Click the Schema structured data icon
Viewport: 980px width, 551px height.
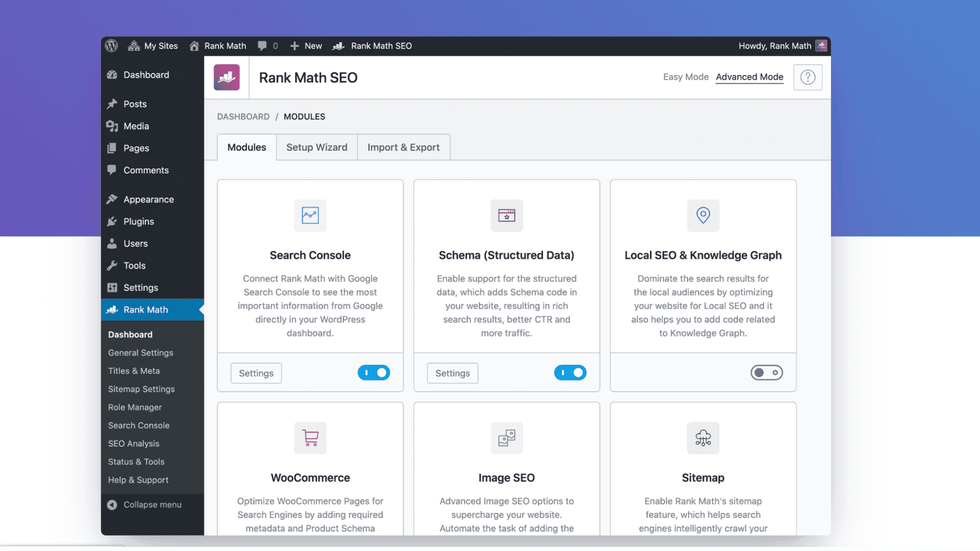tap(506, 215)
